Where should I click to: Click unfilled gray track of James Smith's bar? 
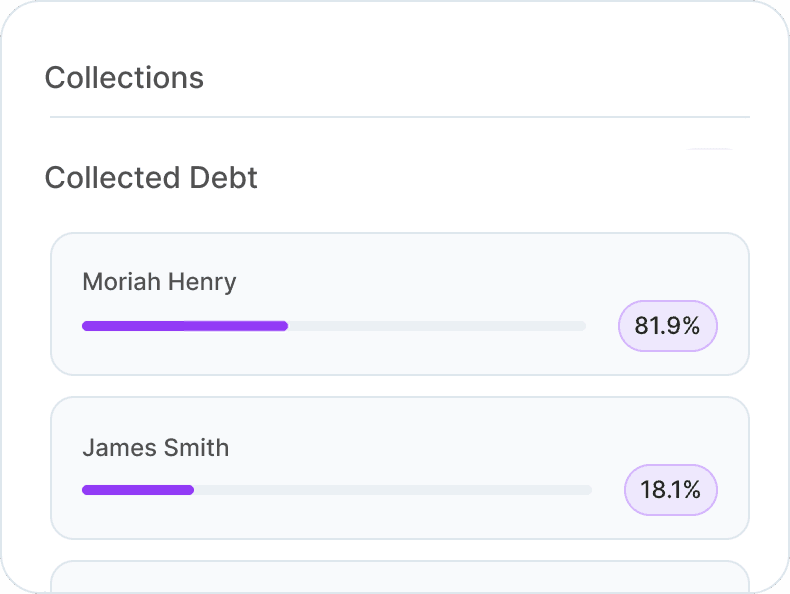392,490
